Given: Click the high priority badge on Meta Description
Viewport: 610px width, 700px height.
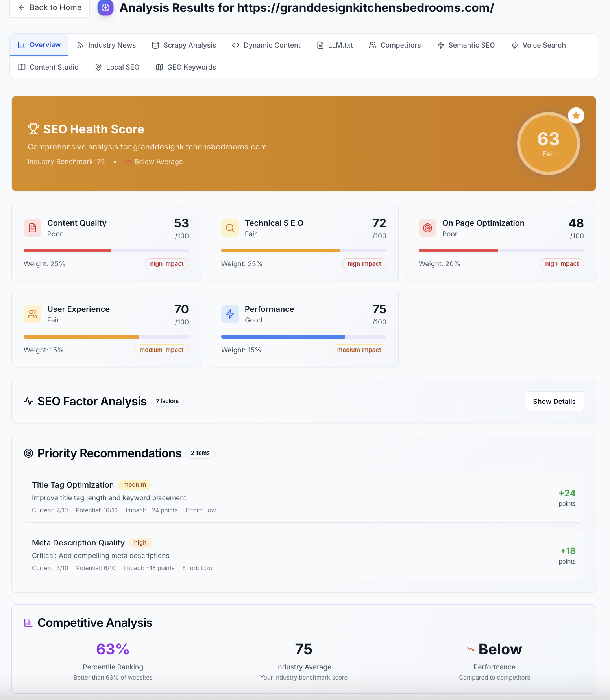Looking at the screenshot, I should point(140,543).
